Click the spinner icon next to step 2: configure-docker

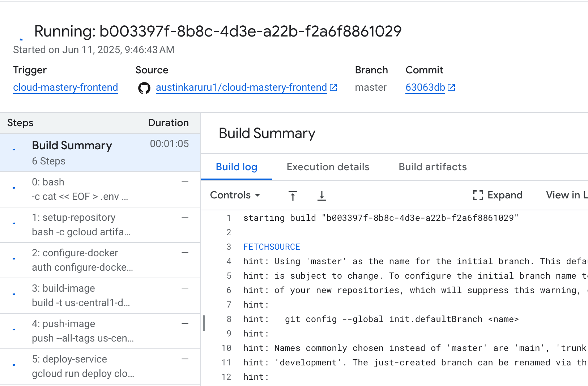coord(14,258)
